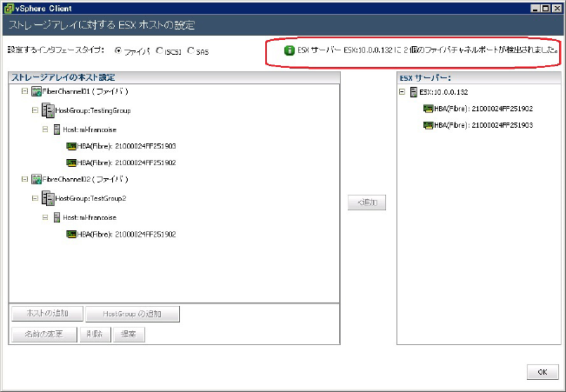Select the HostGroup:TestGroup2 label

[x=90, y=198]
